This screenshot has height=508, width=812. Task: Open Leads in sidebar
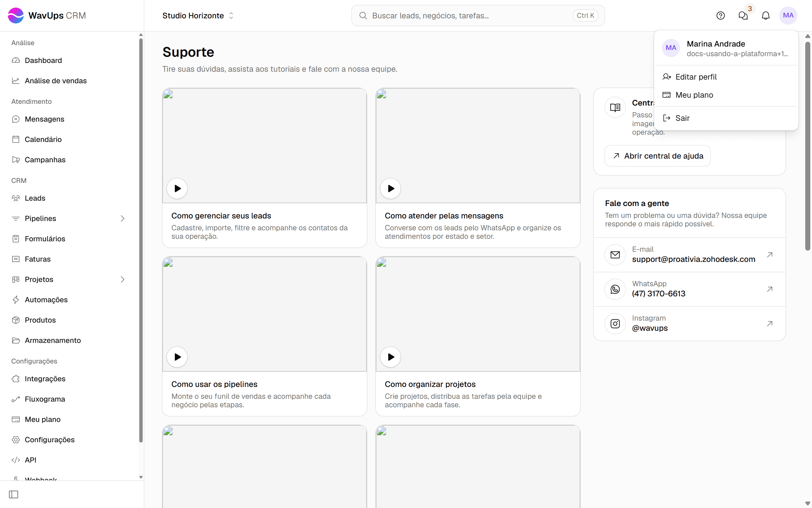tap(69, 198)
